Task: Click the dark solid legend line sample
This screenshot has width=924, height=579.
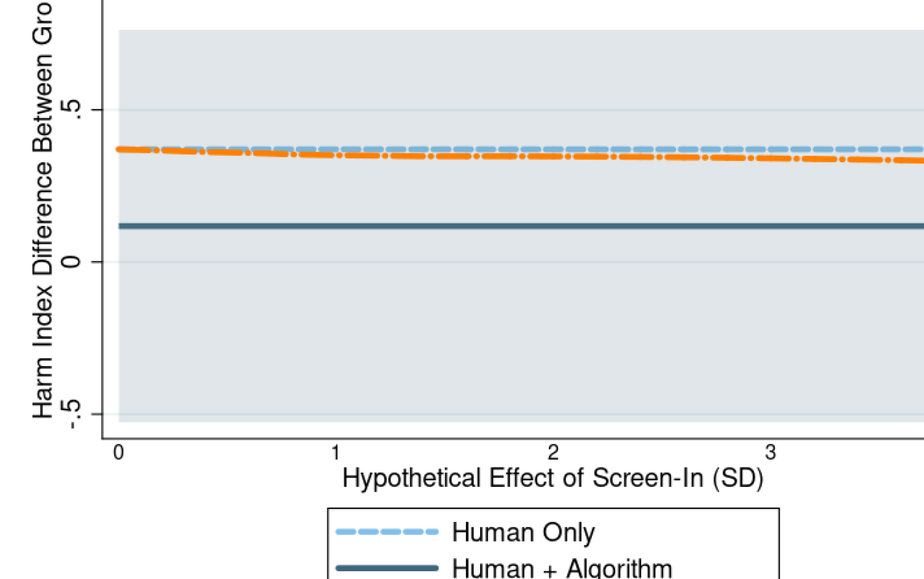Action: (387, 568)
